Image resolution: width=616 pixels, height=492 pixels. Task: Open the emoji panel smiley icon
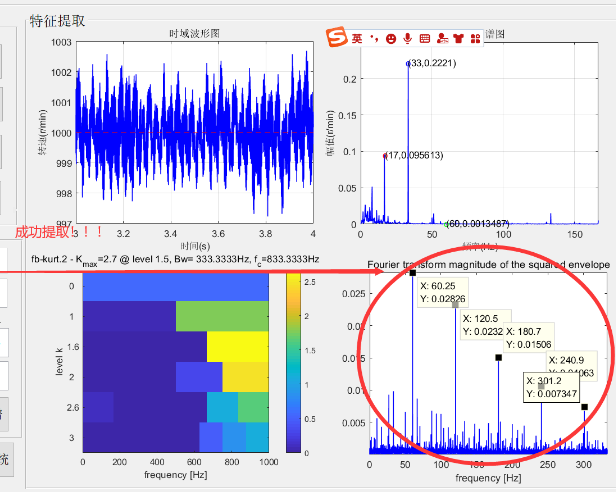pyautogui.click(x=390, y=39)
